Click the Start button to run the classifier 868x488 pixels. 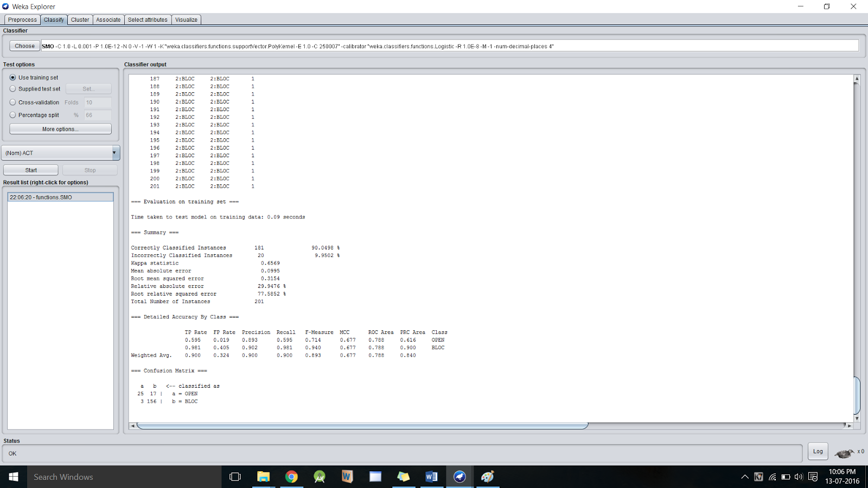coord(30,169)
